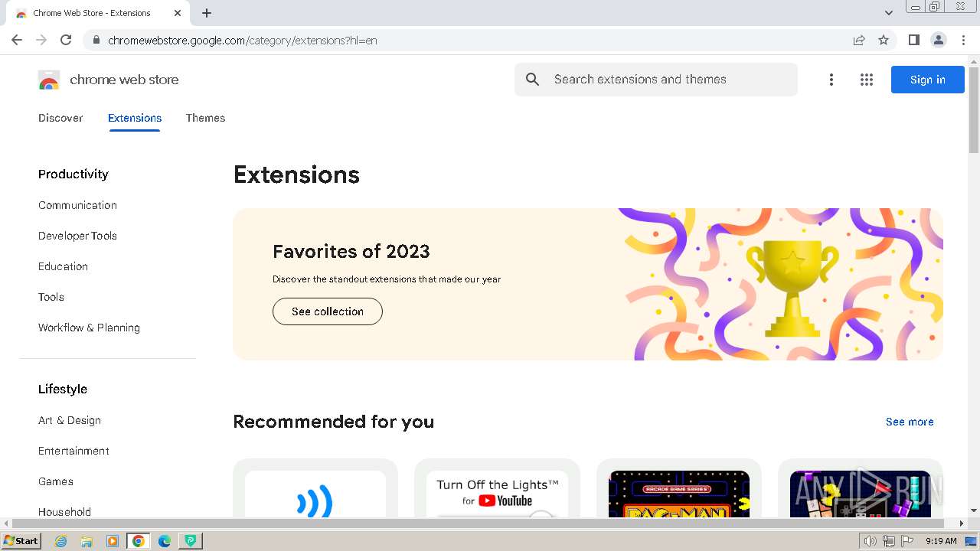Click the forward navigation arrow
Screen dimensions: 980x551
(x=41, y=40)
